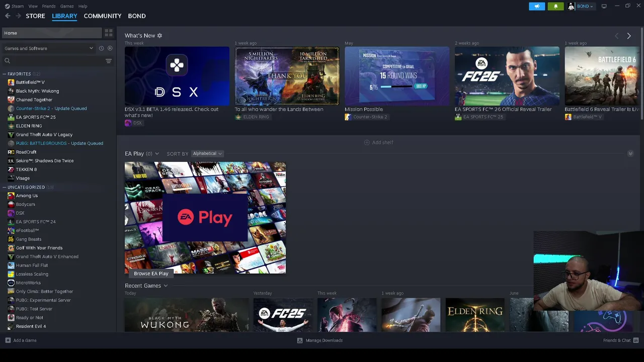Open advanced filter options icon
This screenshot has width=644, height=362.
(108, 61)
